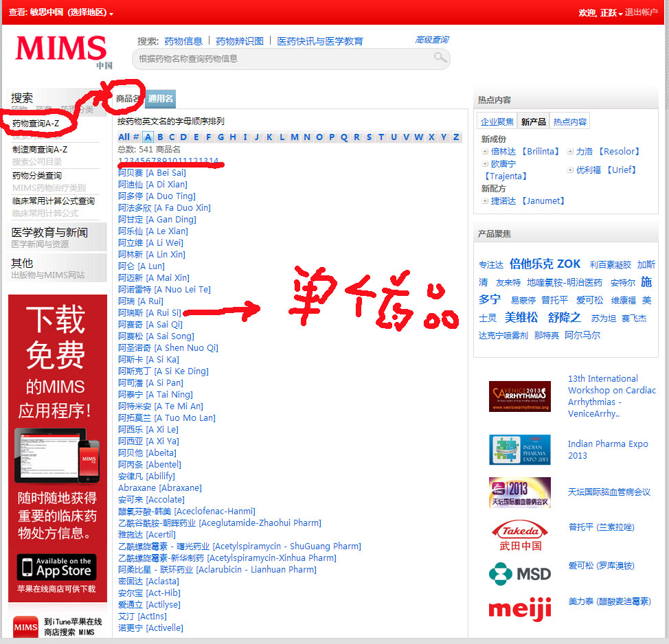Open 普托平 (兰索拉唑) link

(601, 527)
